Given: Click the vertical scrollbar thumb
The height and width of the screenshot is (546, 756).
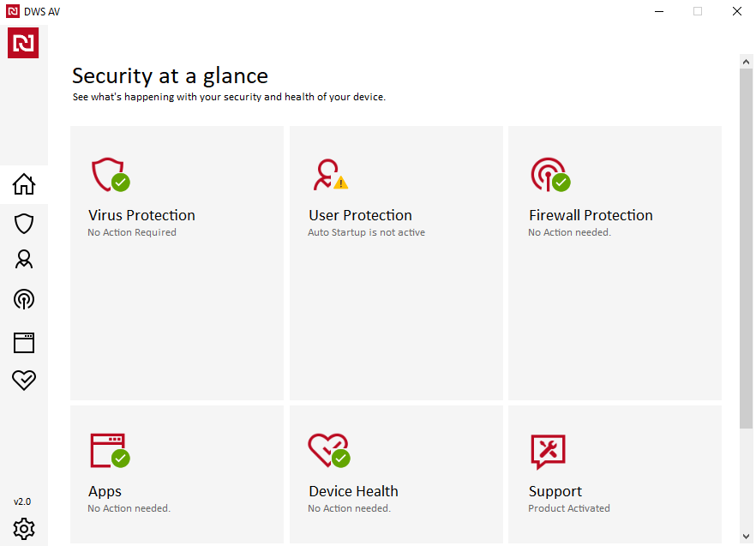Looking at the screenshot, I should tap(746, 249).
